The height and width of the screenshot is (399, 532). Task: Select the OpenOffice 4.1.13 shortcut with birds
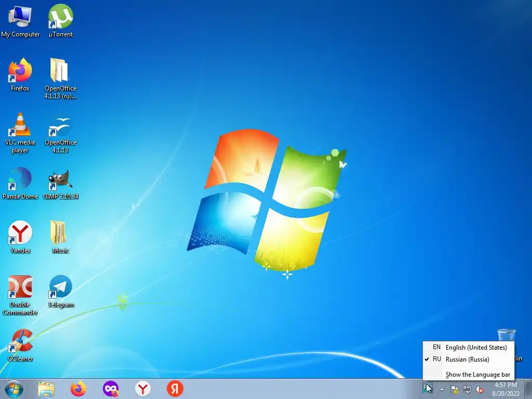[60, 134]
